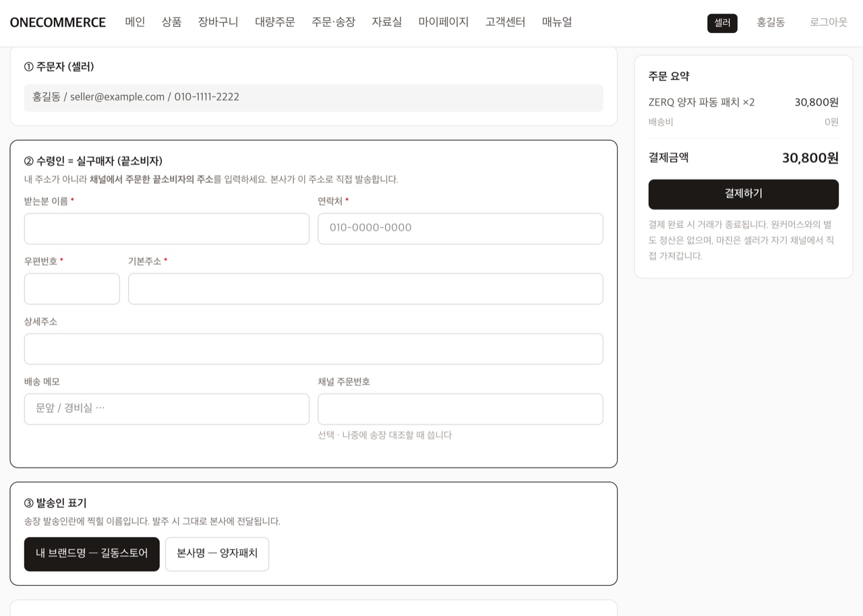
Task: Click the ZERQ 양자 파동 패치 ×2 item
Action: (x=702, y=102)
